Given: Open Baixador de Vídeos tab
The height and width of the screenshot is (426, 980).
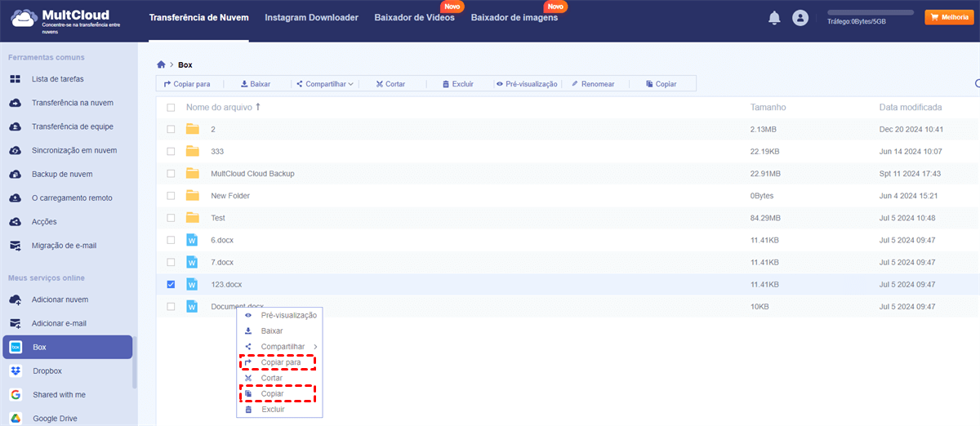Looking at the screenshot, I should tap(414, 18).
